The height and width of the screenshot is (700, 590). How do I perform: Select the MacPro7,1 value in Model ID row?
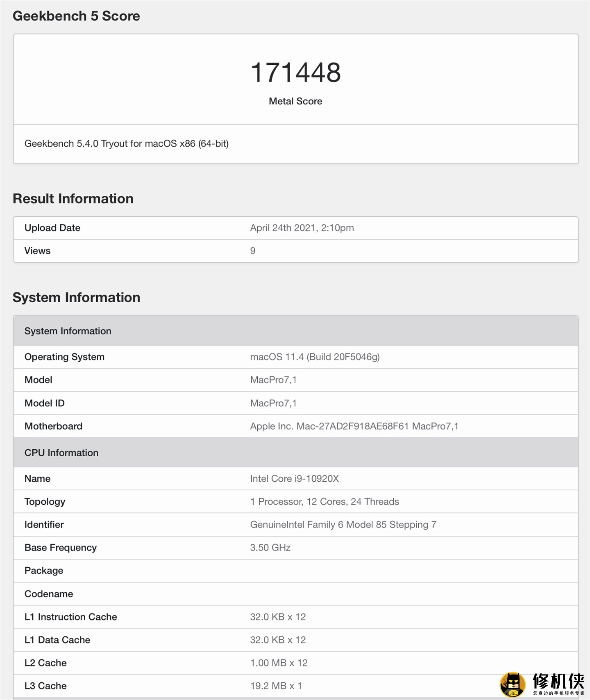(273, 403)
